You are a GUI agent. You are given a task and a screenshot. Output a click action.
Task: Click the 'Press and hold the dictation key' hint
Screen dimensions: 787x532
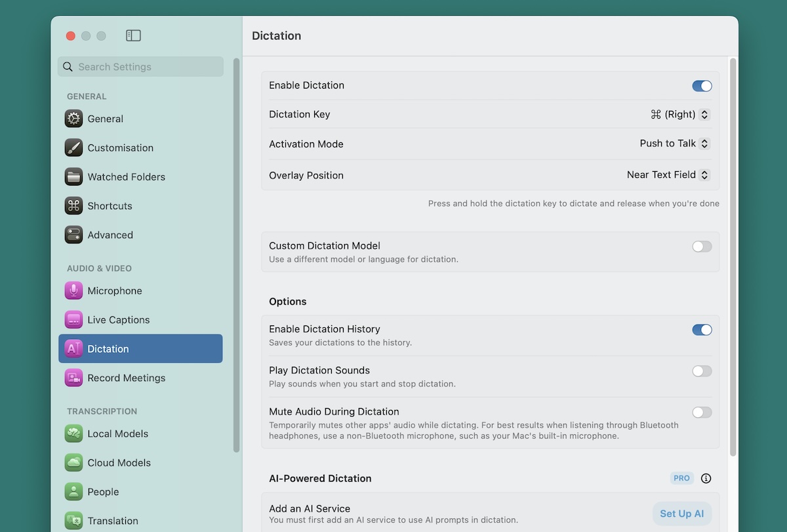coord(574,203)
